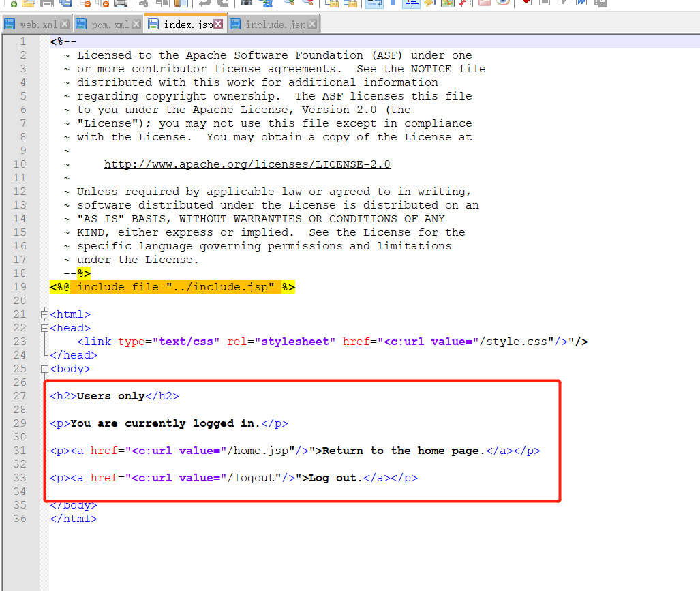The image size is (700, 591).
Task: Open Find with the binoculars icon
Action: click(247, 3)
